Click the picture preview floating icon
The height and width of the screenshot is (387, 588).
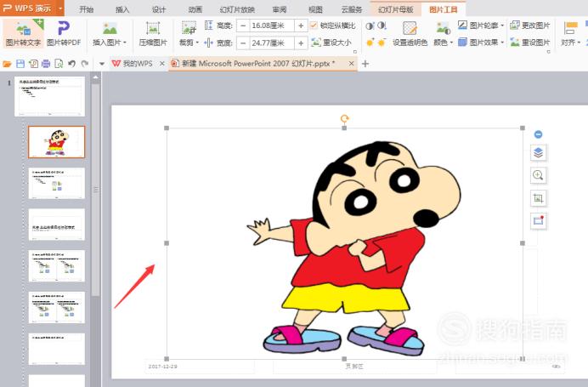pos(538,220)
